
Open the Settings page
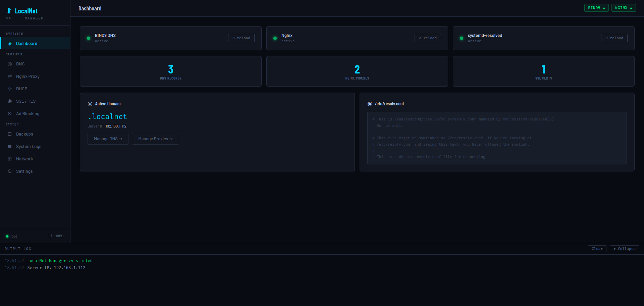coord(35,171)
